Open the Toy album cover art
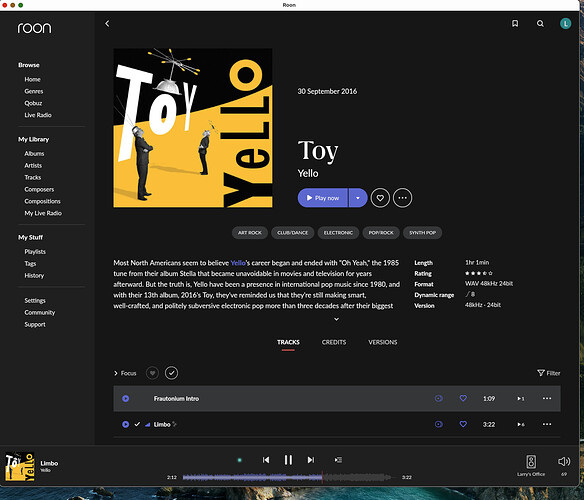This screenshot has width=584, height=500. [193, 128]
